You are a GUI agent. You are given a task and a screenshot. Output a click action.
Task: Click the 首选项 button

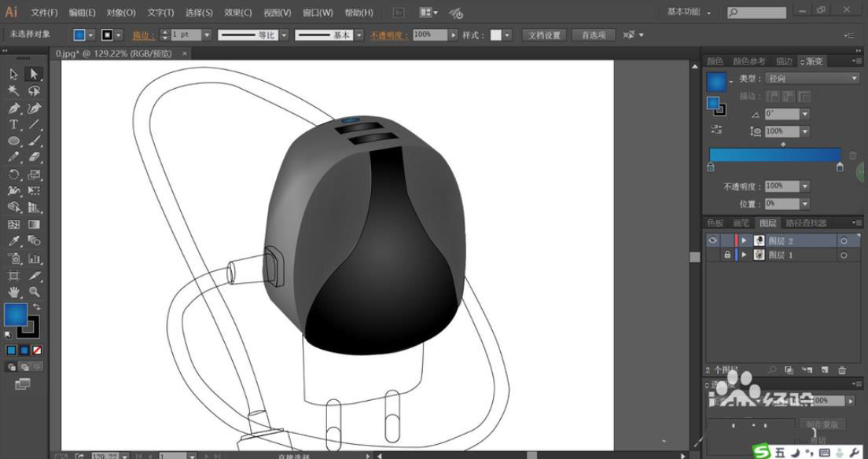coord(593,35)
